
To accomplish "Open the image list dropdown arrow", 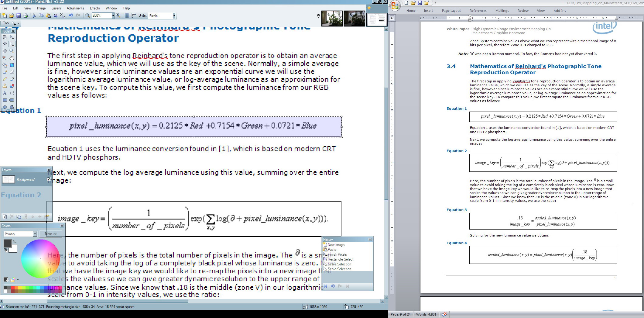I will 318,16.
